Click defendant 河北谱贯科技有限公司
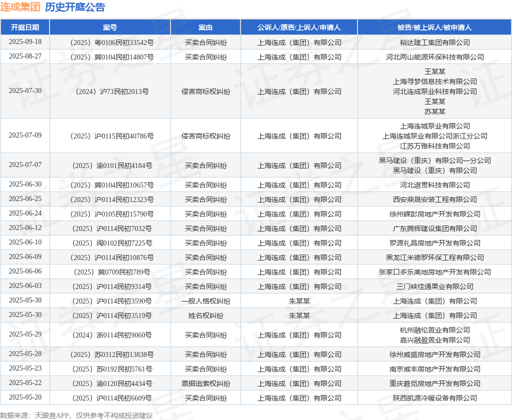512x420 pixels. 434,185
